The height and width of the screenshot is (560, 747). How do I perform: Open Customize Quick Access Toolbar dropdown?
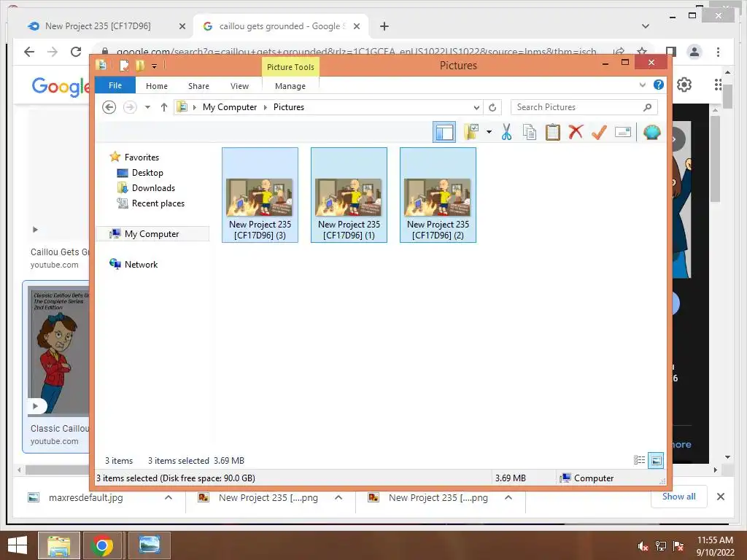tap(155, 66)
